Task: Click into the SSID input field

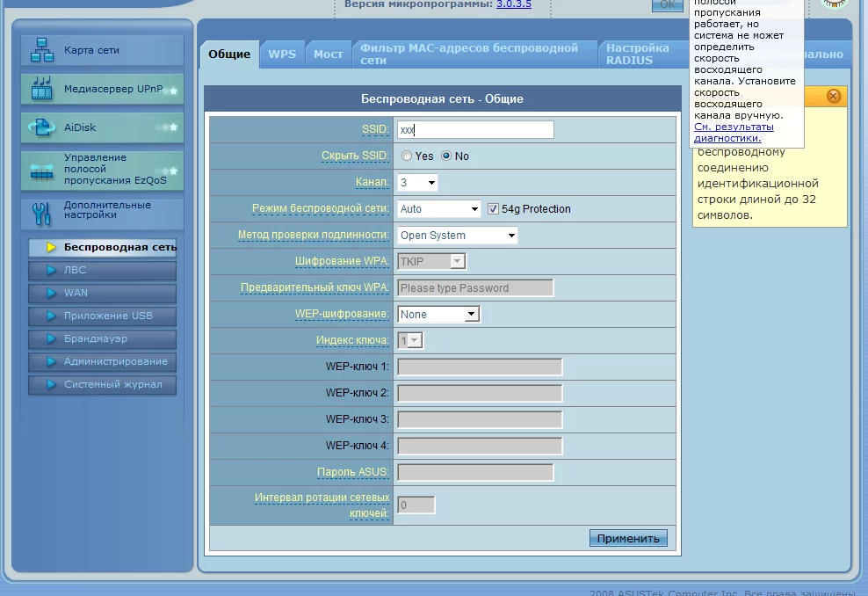Action: pyautogui.click(x=475, y=129)
